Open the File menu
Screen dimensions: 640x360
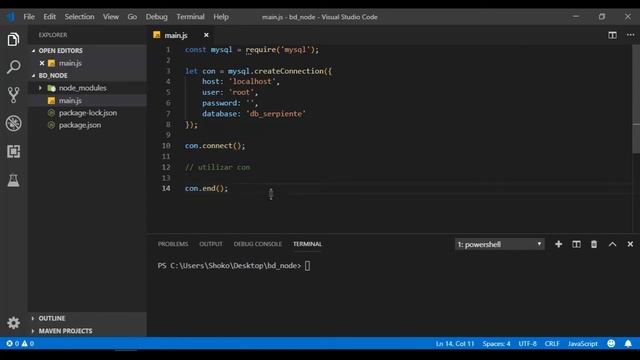point(29,17)
